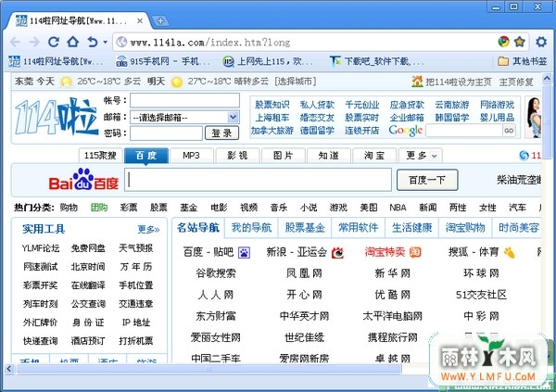Open the browser settings gear menu

[541, 42]
